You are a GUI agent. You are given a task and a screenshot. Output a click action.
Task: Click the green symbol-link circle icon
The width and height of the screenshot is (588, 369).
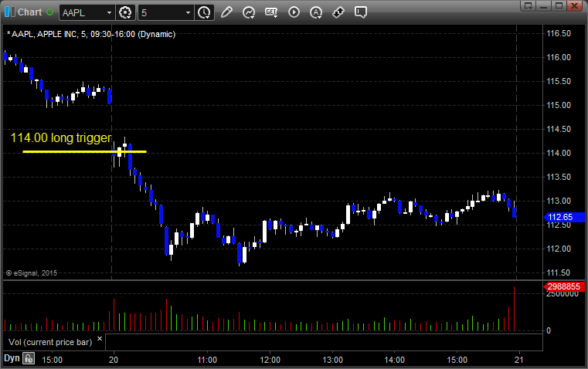[x=49, y=12]
